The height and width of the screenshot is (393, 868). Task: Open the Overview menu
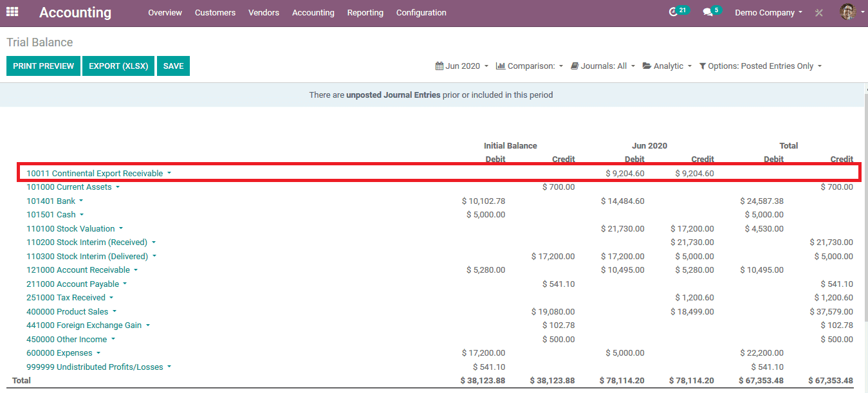coord(165,12)
